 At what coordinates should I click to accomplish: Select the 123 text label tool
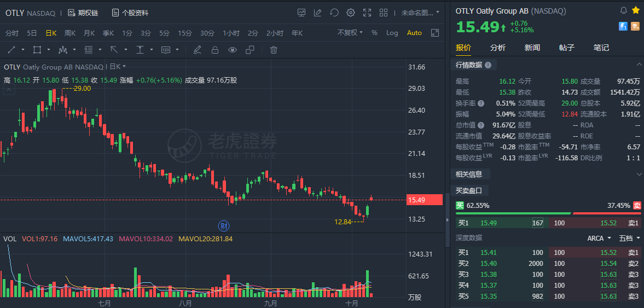(166, 50)
